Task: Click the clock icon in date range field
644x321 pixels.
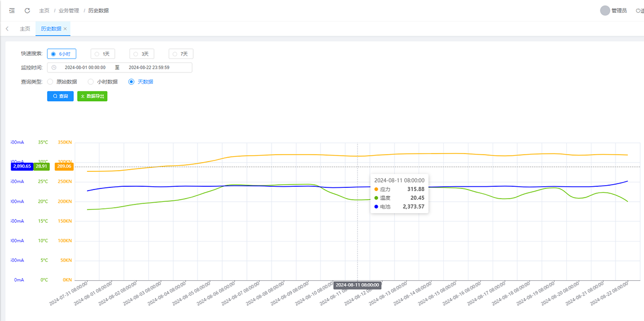Action: click(x=54, y=68)
